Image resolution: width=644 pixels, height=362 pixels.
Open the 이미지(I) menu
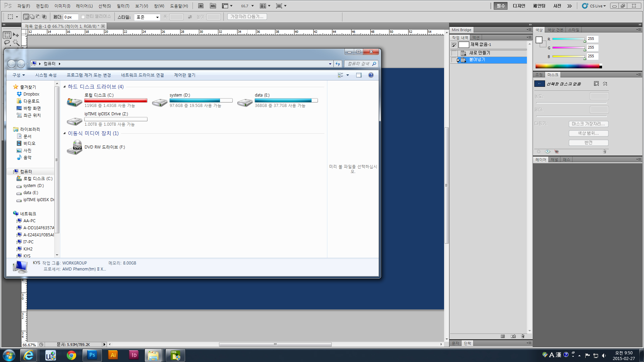(62, 6)
